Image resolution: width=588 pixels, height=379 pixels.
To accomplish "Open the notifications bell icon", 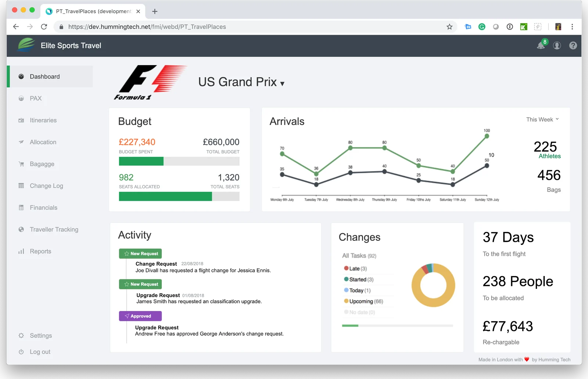I will click(541, 46).
